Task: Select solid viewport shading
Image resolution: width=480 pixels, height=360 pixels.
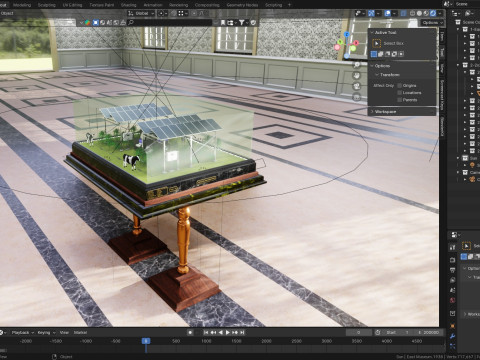Action: [419, 13]
